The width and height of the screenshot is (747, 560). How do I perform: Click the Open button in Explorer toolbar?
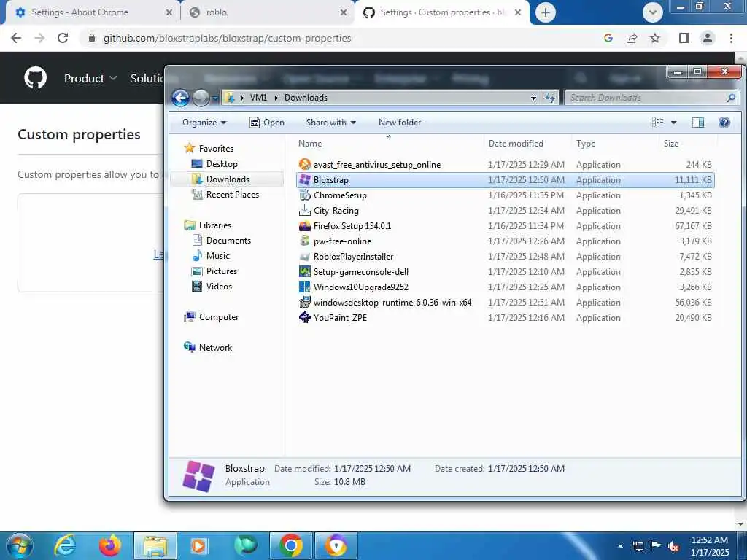click(267, 122)
